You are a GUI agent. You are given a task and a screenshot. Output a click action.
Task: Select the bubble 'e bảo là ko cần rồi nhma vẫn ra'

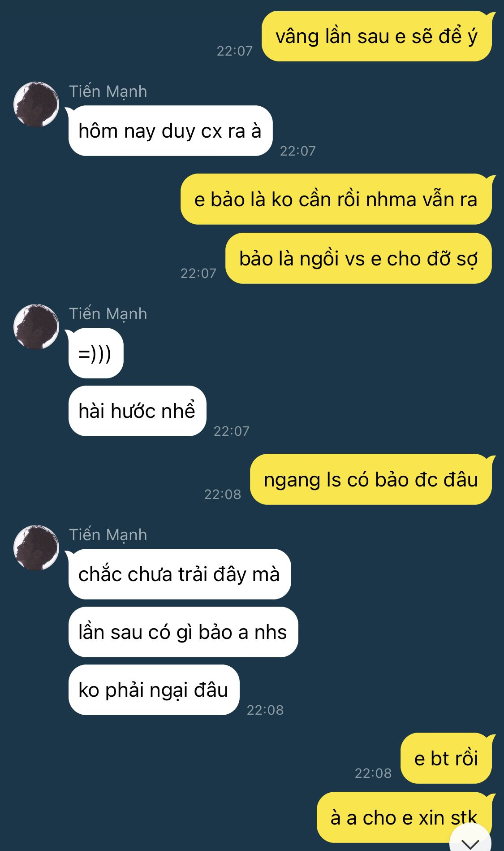pyautogui.click(x=336, y=199)
